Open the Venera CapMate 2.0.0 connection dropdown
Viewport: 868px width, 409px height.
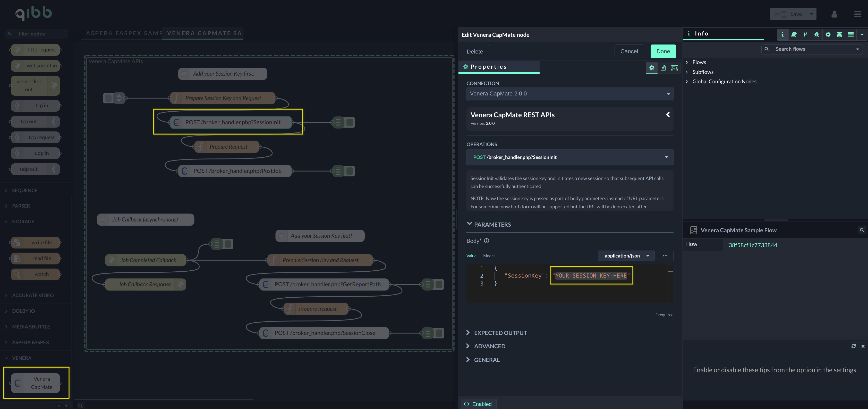[x=569, y=94]
